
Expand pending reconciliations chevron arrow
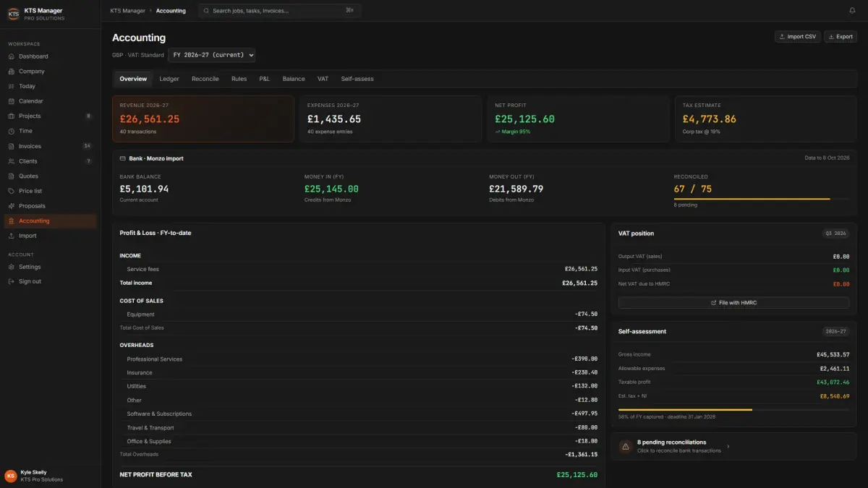(728, 447)
